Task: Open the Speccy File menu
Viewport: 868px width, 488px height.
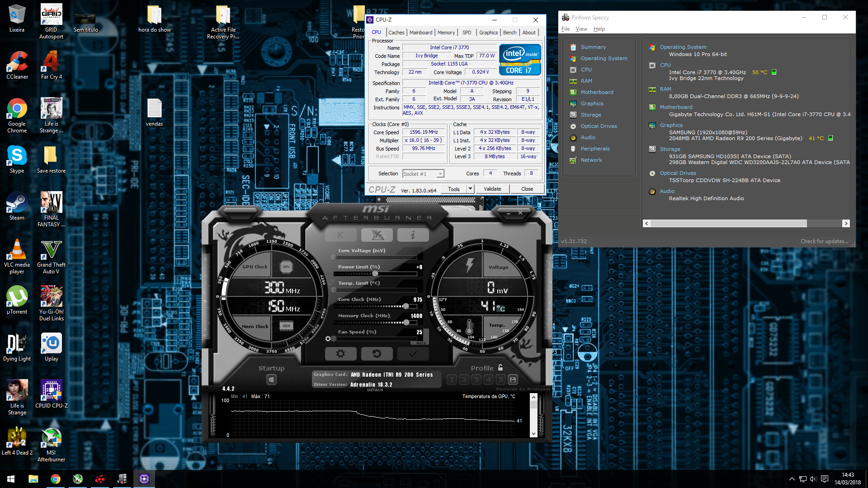Action: click(x=566, y=29)
